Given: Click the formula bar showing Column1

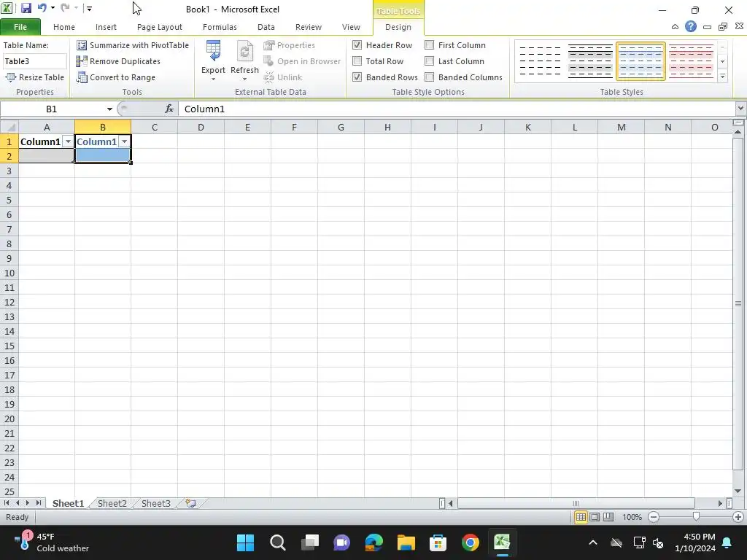Looking at the screenshot, I should tap(457, 109).
